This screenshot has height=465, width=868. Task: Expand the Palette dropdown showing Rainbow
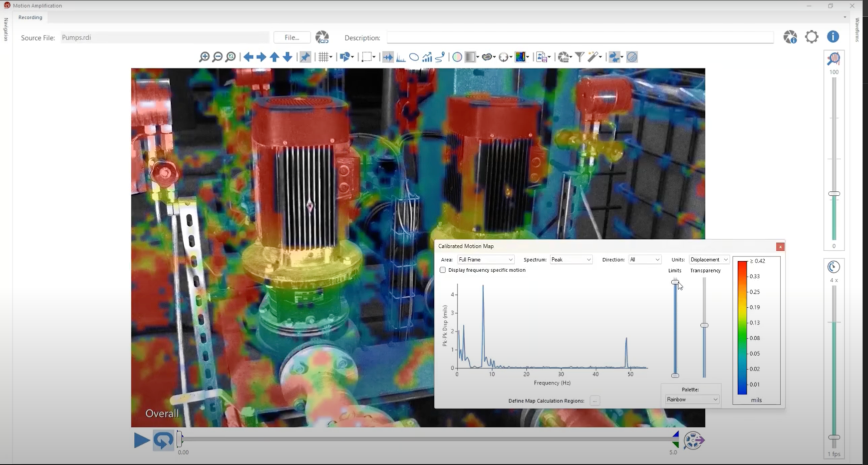click(692, 400)
